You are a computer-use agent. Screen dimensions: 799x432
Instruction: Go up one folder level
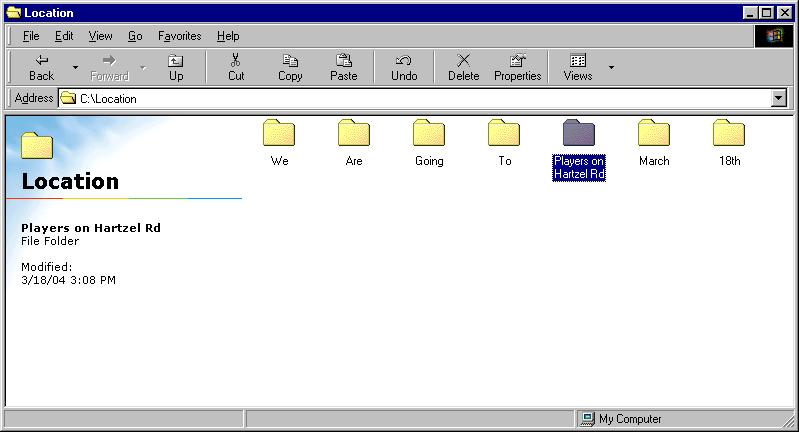(176, 67)
